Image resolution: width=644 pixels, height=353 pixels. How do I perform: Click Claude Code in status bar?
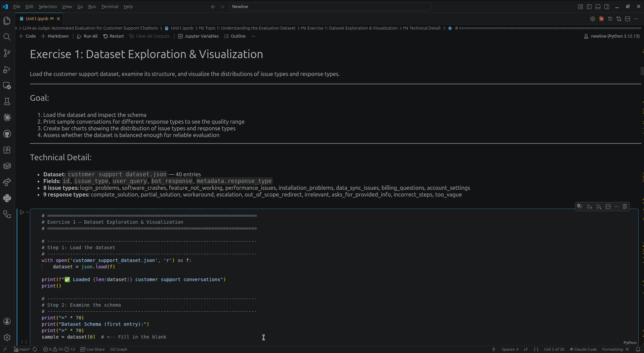click(x=583, y=349)
